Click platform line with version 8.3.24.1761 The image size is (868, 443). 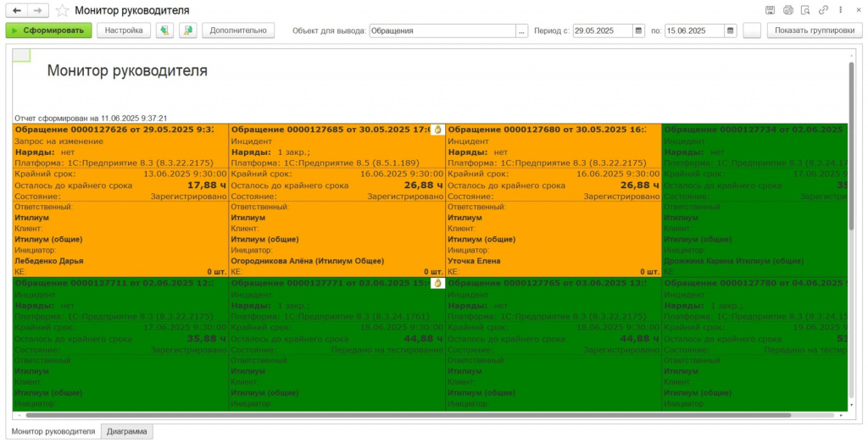point(330,317)
